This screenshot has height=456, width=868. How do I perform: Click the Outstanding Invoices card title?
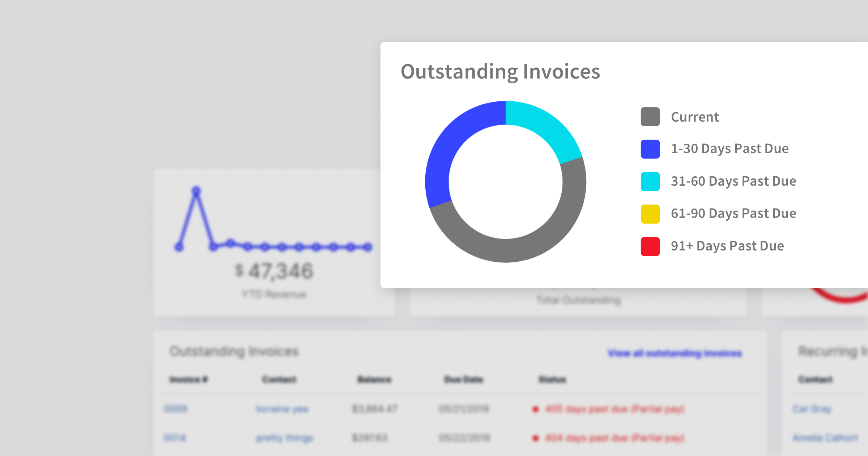point(501,72)
